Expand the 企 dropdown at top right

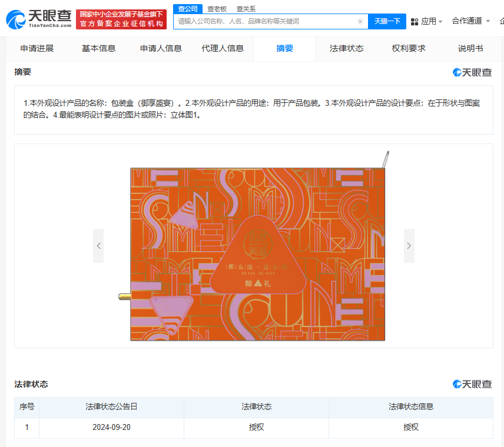(x=501, y=21)
